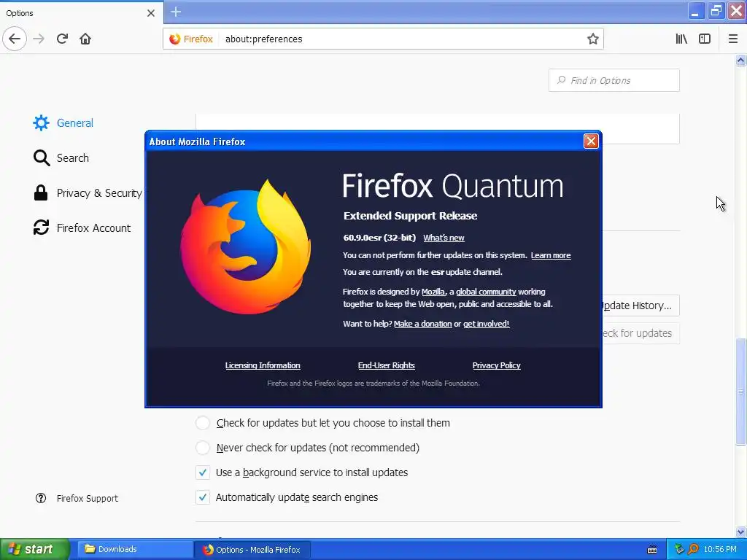Click the Firefox Quantum logo image
The height and width of the screenshot is (560, 747).
click(x=245, y=246)
